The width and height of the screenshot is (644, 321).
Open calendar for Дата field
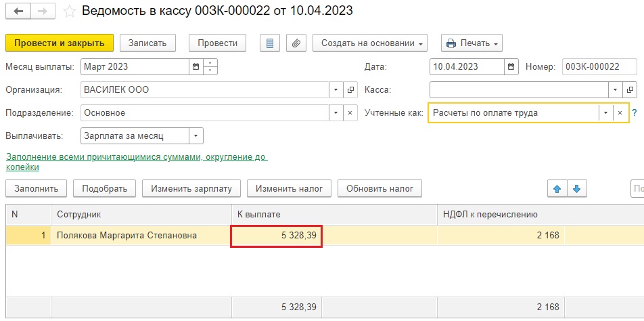[511, 66]
